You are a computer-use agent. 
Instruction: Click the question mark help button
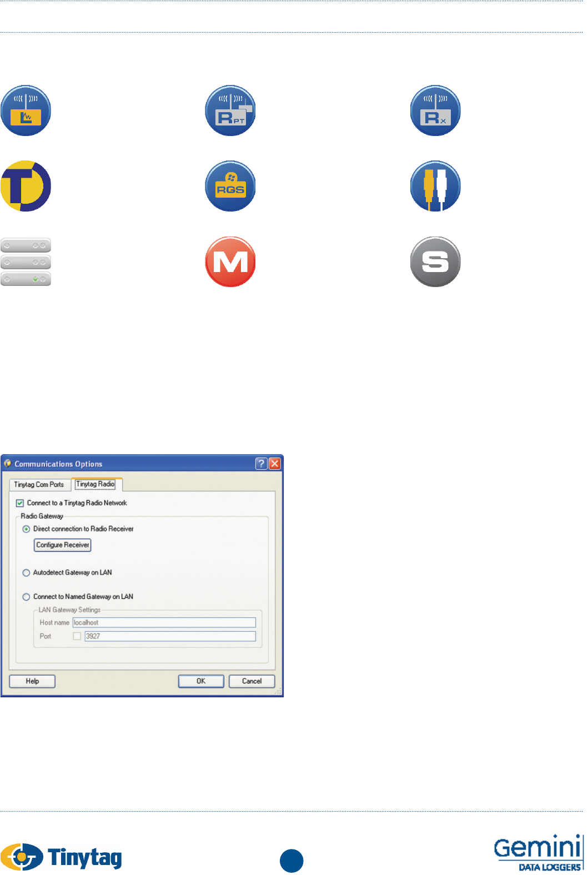(x=261, y=464)
